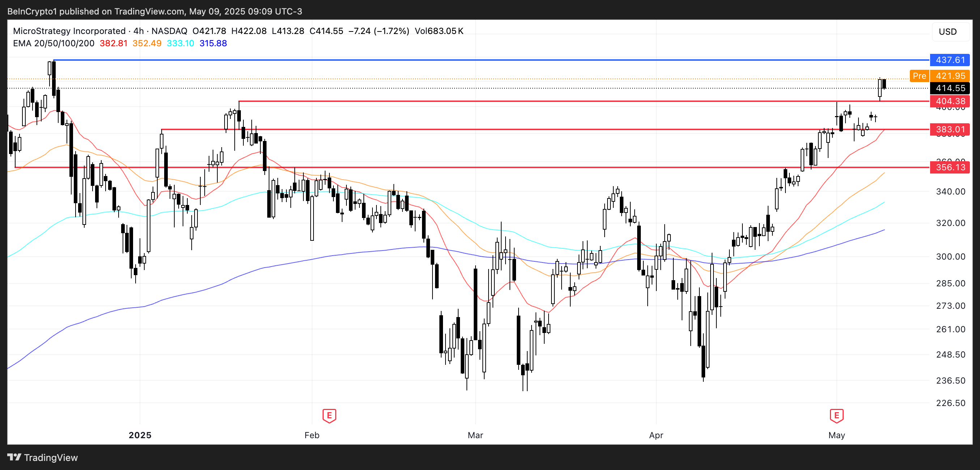Click the cyan EMA value 333.10
This screenshot has height=470, width=980.
[x=180, y=43]
